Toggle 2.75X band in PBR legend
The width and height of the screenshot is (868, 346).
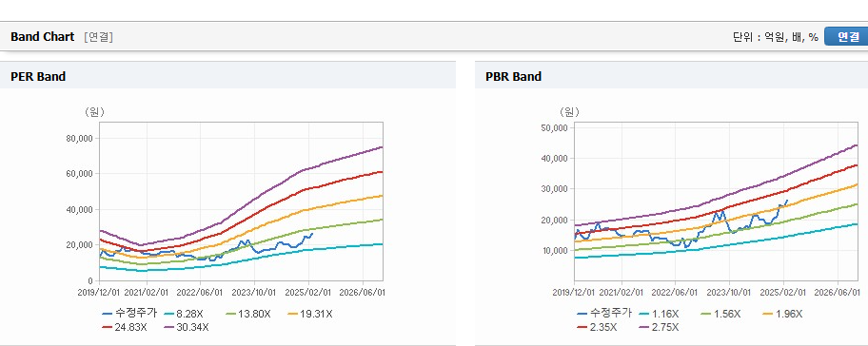pos(659,327)
